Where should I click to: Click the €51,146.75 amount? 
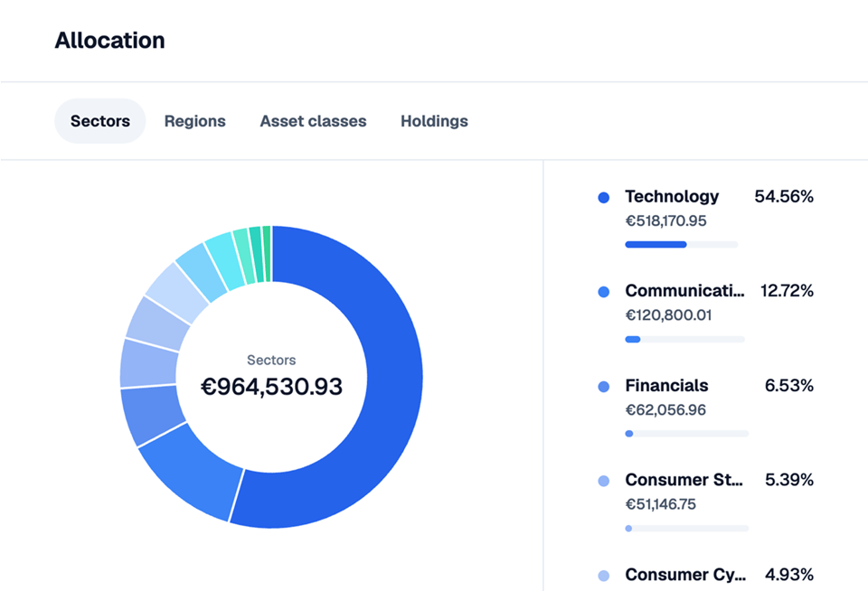click(661, 504)
